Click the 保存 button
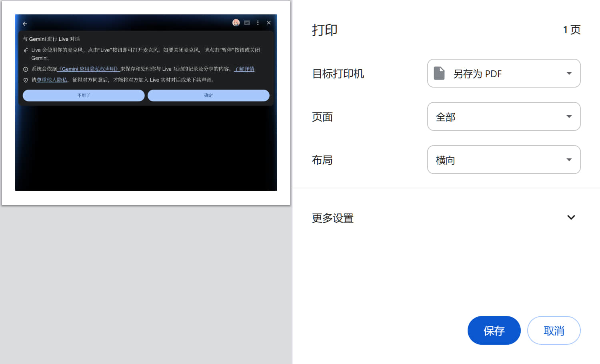 pos(494,330)
